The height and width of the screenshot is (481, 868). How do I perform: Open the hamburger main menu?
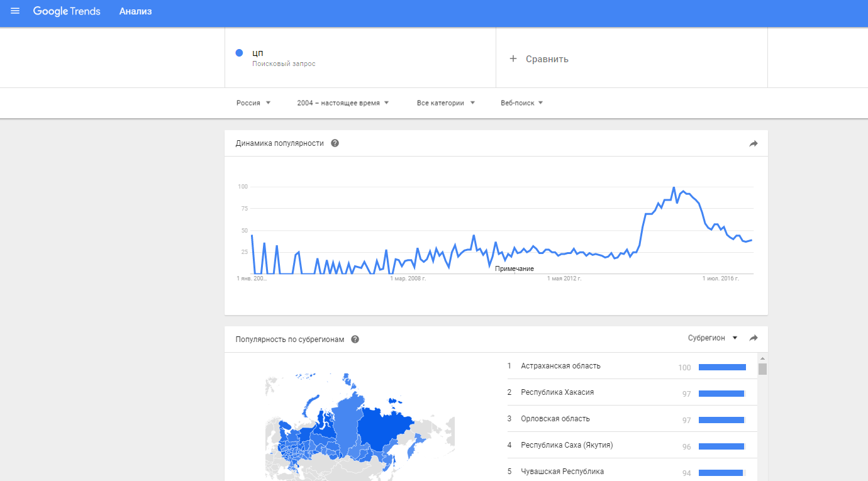pyautogui.click(x=15, y=11)
